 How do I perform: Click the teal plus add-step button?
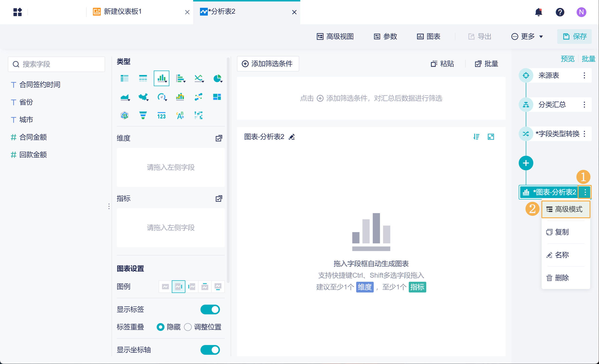click(x=526, y=163)
